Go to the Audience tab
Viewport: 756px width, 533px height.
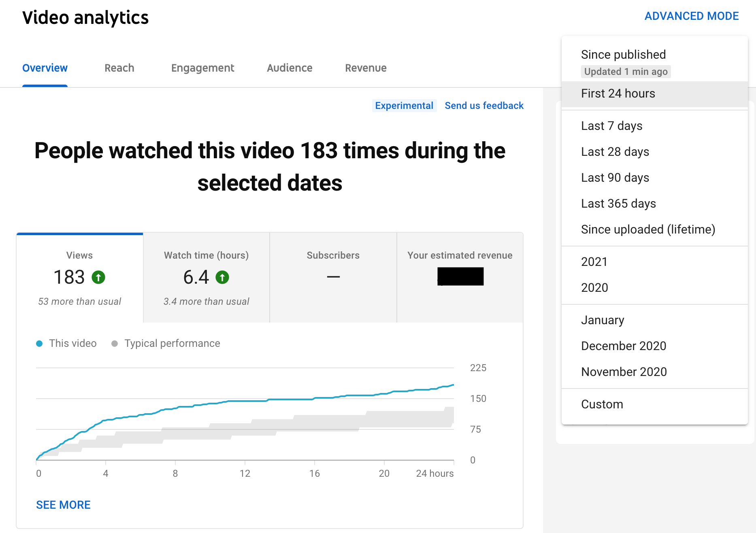click(x=290, y=68)
